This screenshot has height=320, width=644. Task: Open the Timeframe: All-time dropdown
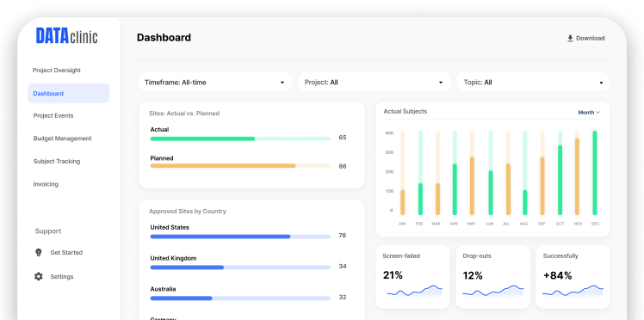[x=215, y=82]
